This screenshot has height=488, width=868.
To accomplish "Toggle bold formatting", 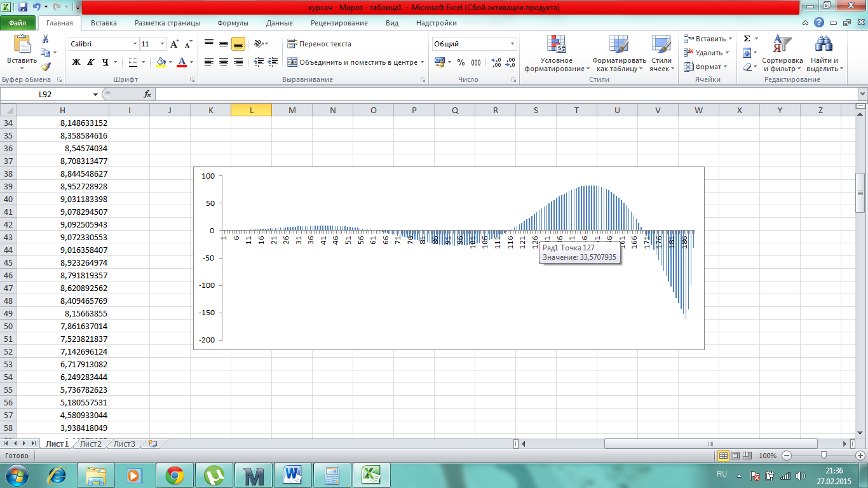I will coord(76,62).
